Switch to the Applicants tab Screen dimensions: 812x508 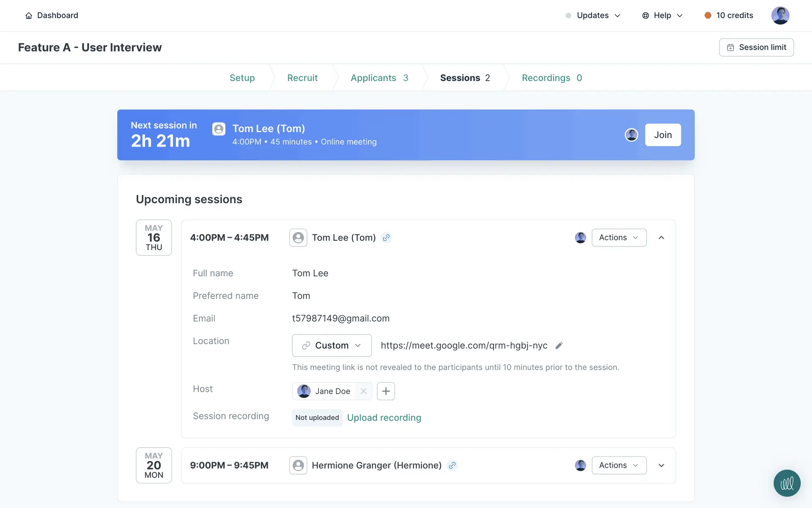[379, 78]
